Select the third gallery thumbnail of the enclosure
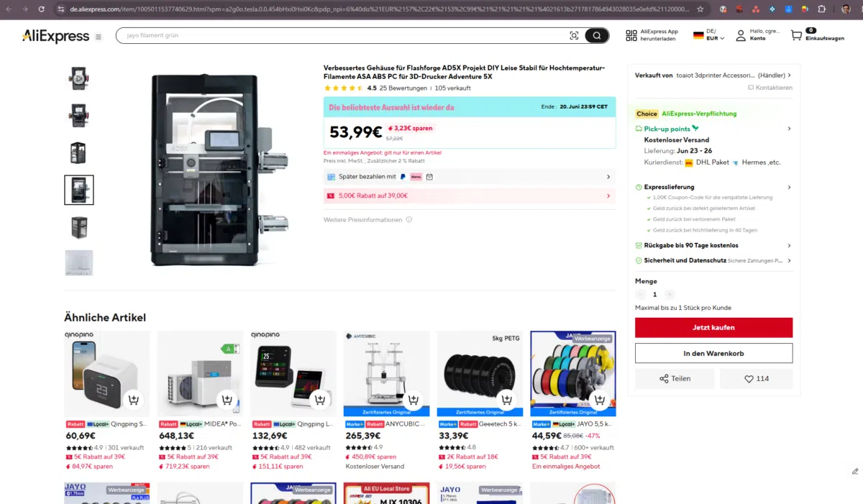This screenshot has height=504, width=863. coord(78,152)
